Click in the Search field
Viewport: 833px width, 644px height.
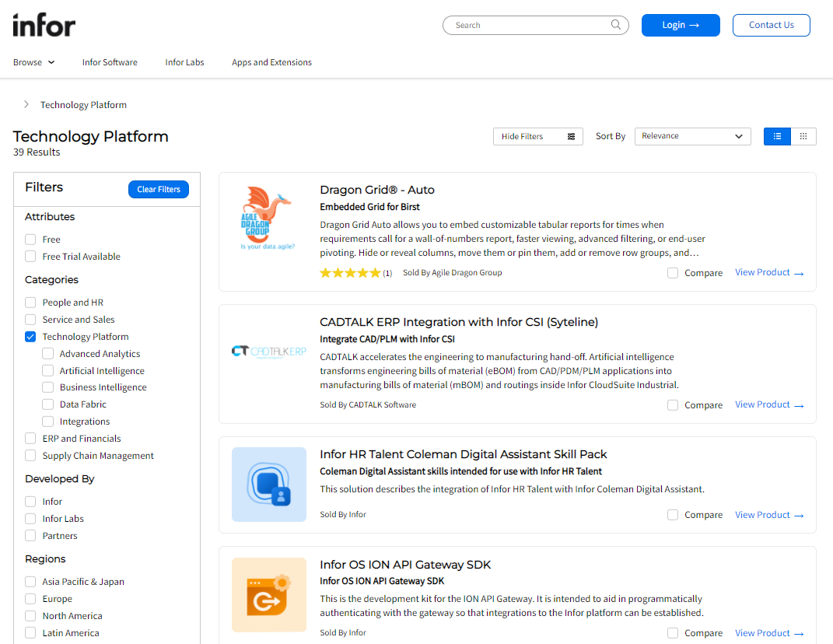535,25
